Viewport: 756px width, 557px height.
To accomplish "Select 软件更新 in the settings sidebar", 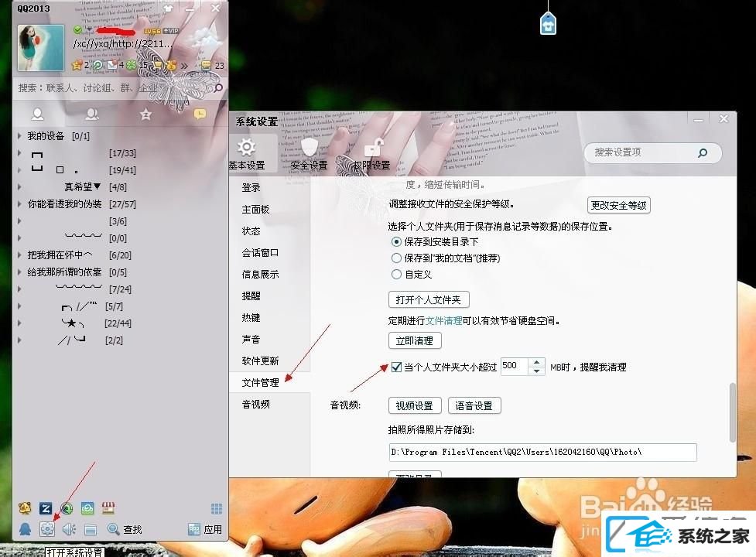I will point(260,361).
